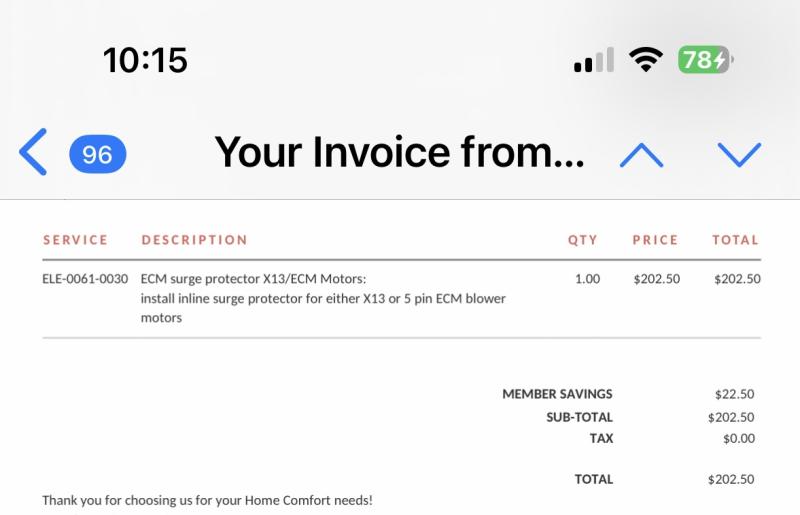Click the PRICE column header
This screenshot has height=515, width=800.
(x=655, y=240)
